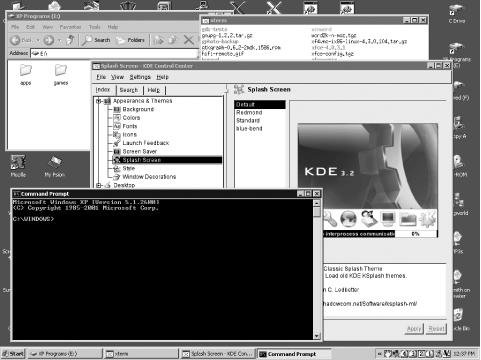
Task: Select Style in the Control Center tree
Action: coord(129,168)
